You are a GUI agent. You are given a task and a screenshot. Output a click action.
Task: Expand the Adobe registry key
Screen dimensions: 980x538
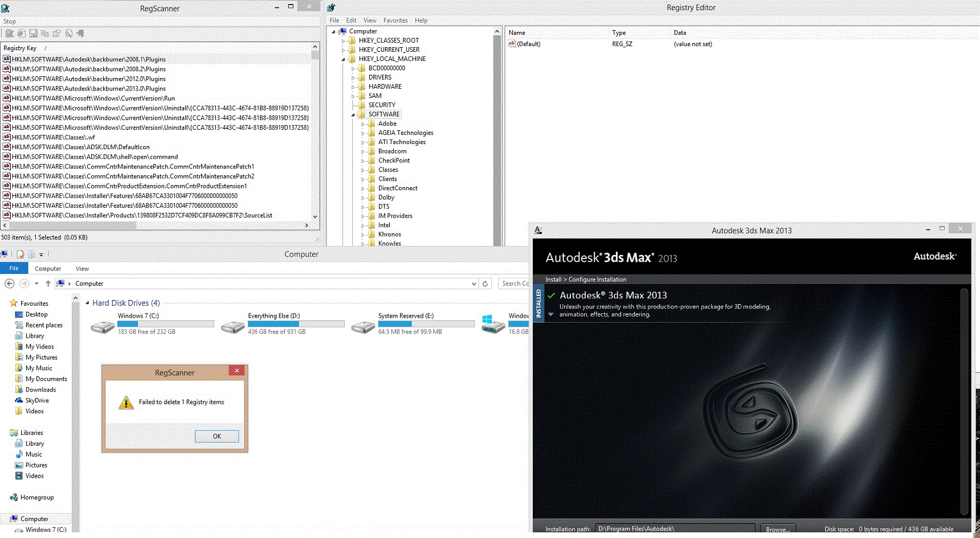362,124
